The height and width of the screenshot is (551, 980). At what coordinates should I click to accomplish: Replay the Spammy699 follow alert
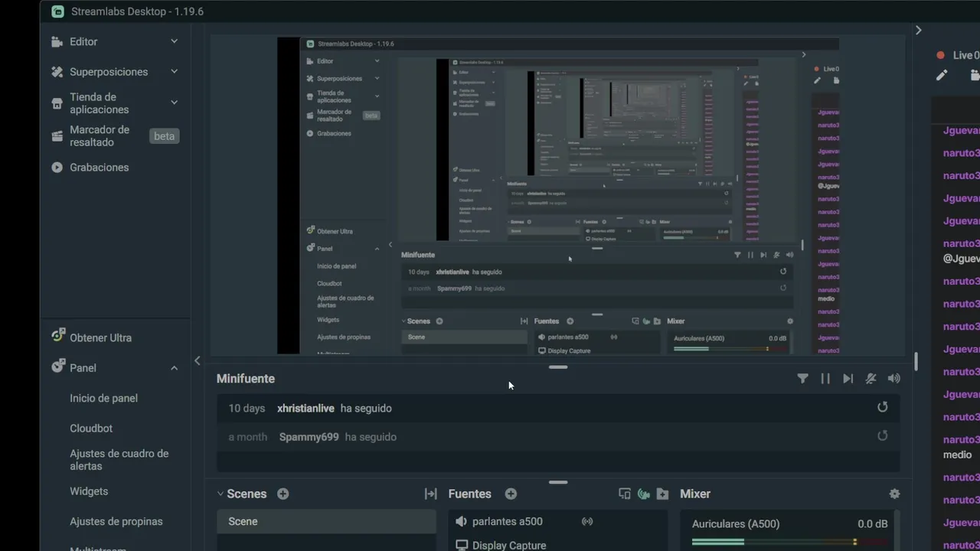(883, 435)
